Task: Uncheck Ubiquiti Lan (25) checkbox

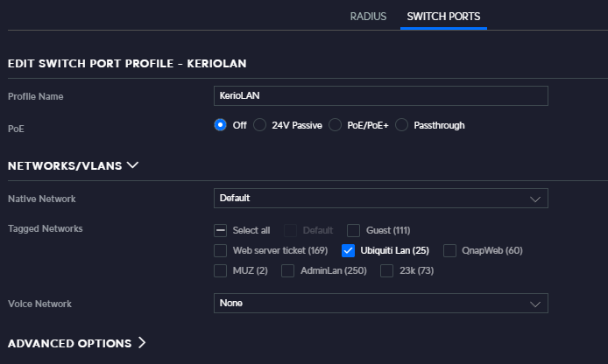Action: [348, 250]
